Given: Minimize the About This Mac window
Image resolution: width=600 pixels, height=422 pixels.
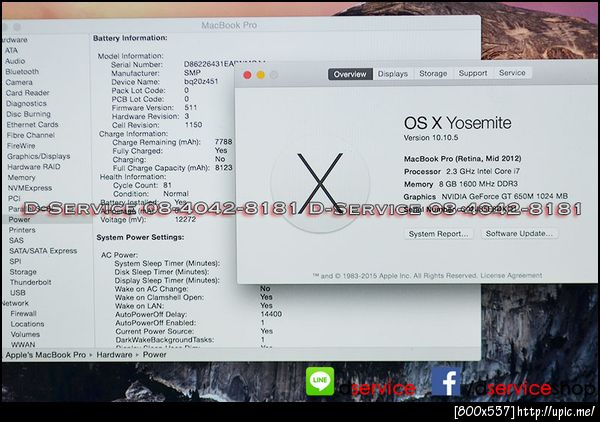Looking at the screenshot, I should click(261, 75).
